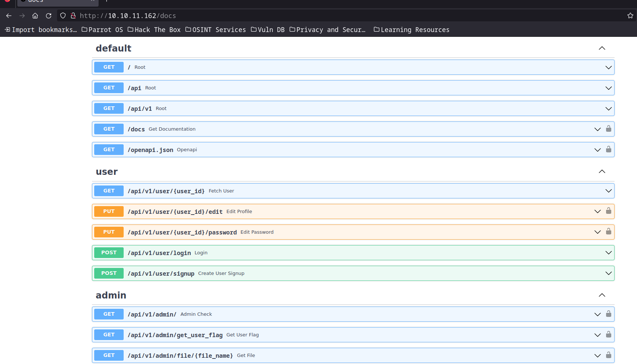Screen dimensions: 637x364
Task: Expand the Openapi endpoint chevron
Action: click(598, 150)
